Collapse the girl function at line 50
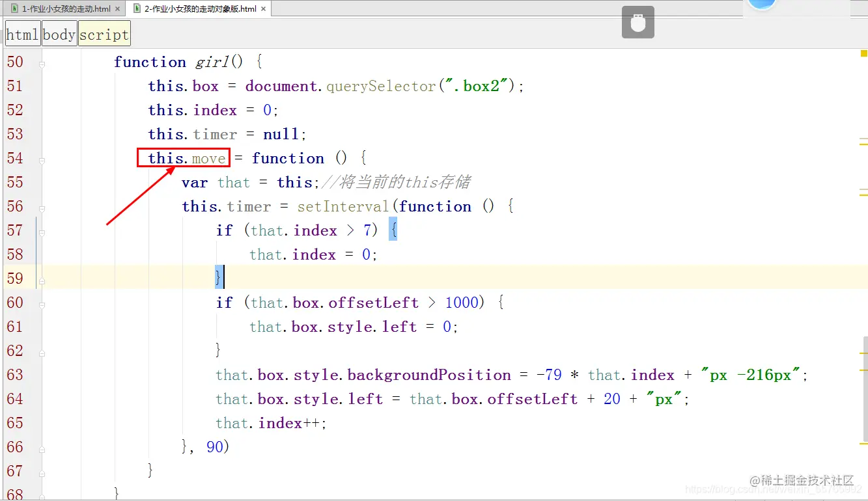This screenshot has height=501, width=868. [42, 64]
